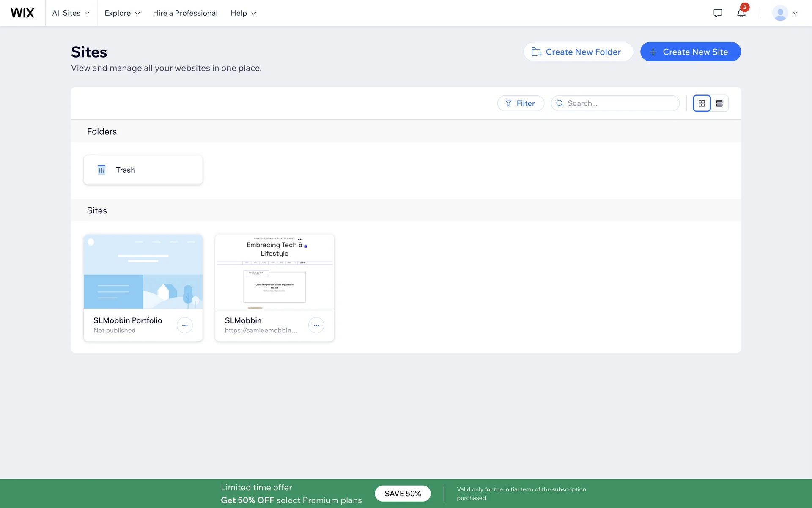Click Create New Site button
The height and width of the screenshot is (508, 812).
690,52
